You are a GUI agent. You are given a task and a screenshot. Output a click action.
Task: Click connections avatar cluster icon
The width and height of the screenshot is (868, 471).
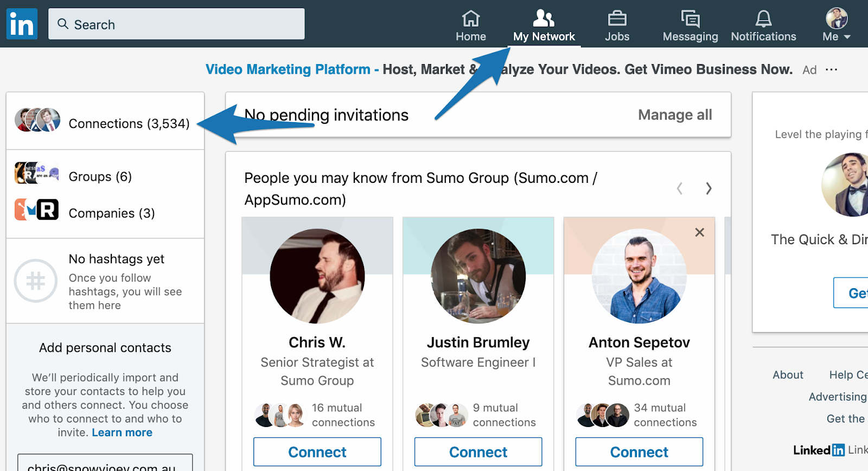pos(37,120)
